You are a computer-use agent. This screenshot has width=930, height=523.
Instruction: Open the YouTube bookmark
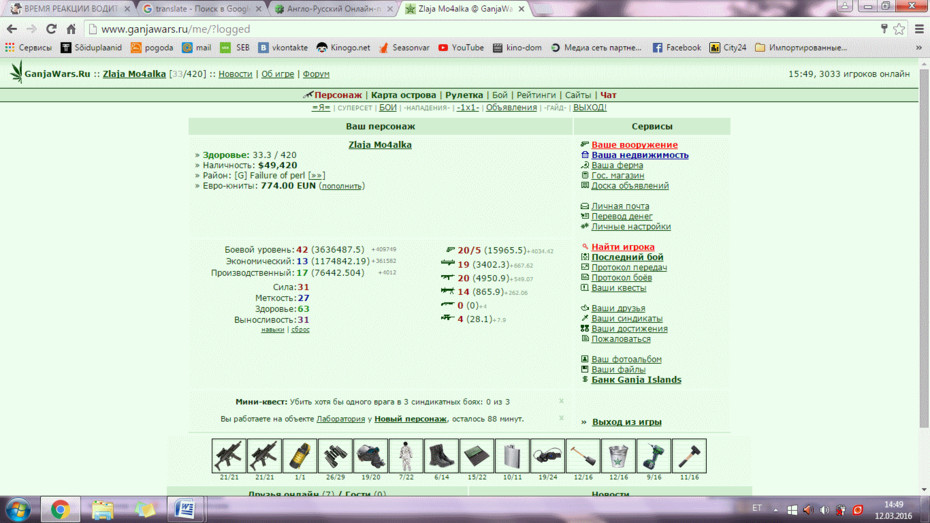[x=461, y=47]
